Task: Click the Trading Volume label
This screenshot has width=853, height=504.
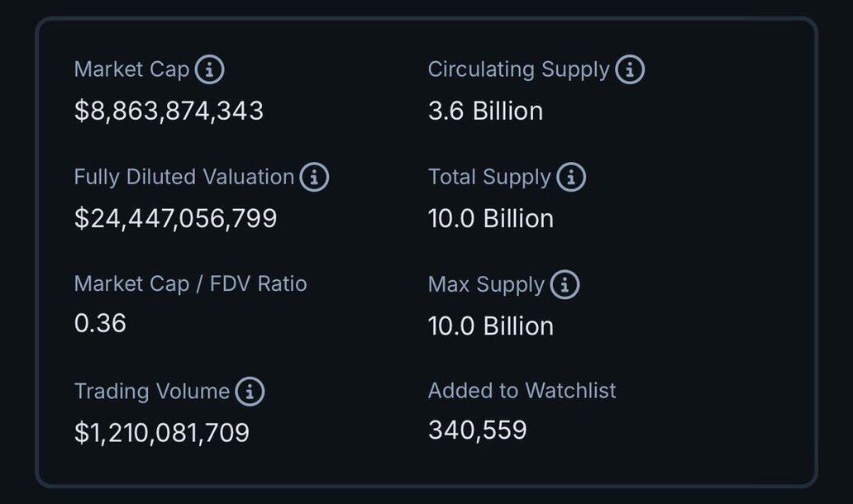Action: tap(152, 391)
